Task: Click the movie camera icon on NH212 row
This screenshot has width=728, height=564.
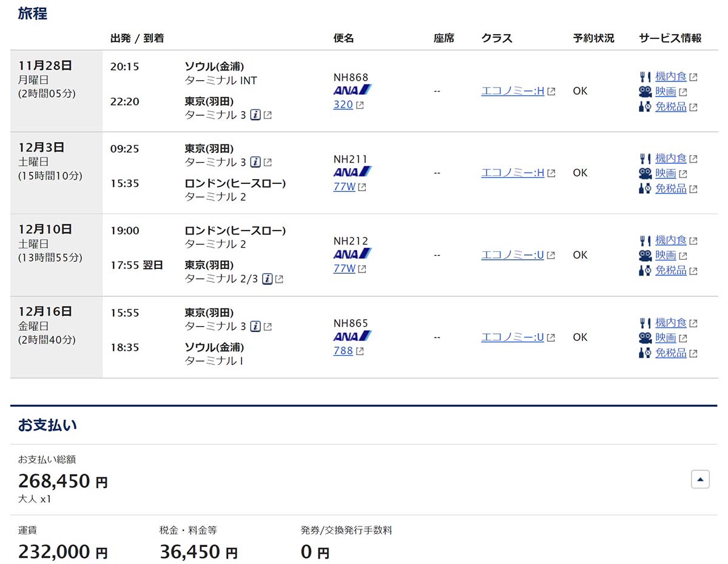Action: click(645, 255)
